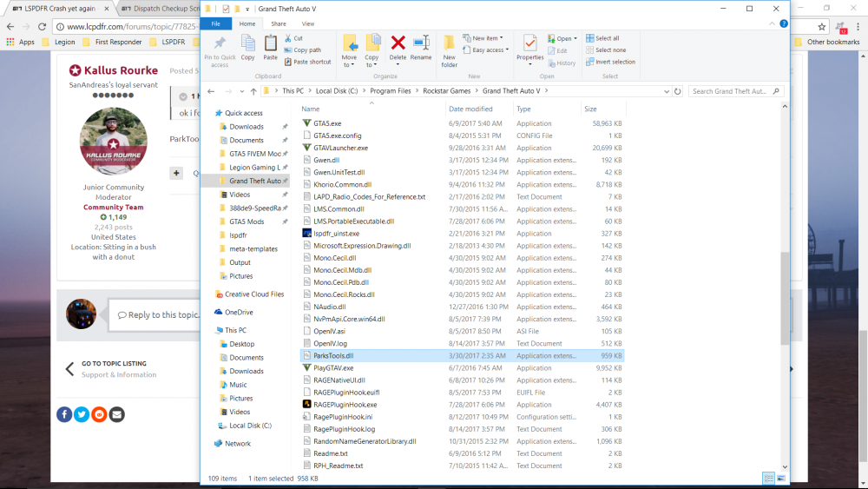Click the Paste ribbon icon
868x489 pixels.
[270, 43]
